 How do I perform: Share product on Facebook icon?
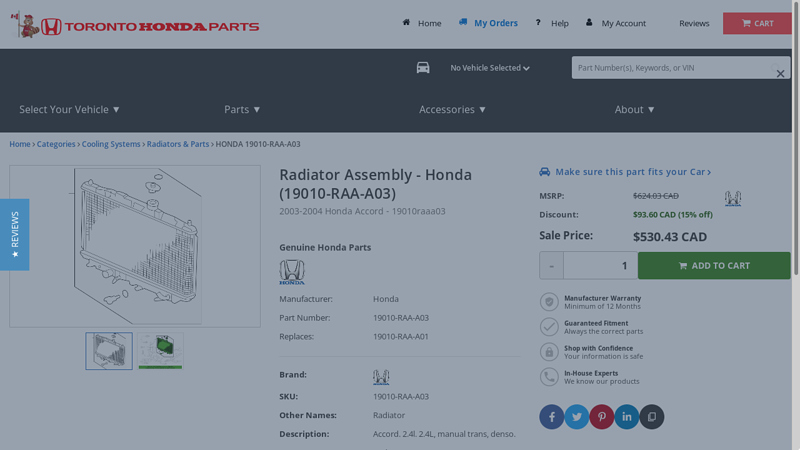[551, 417]
